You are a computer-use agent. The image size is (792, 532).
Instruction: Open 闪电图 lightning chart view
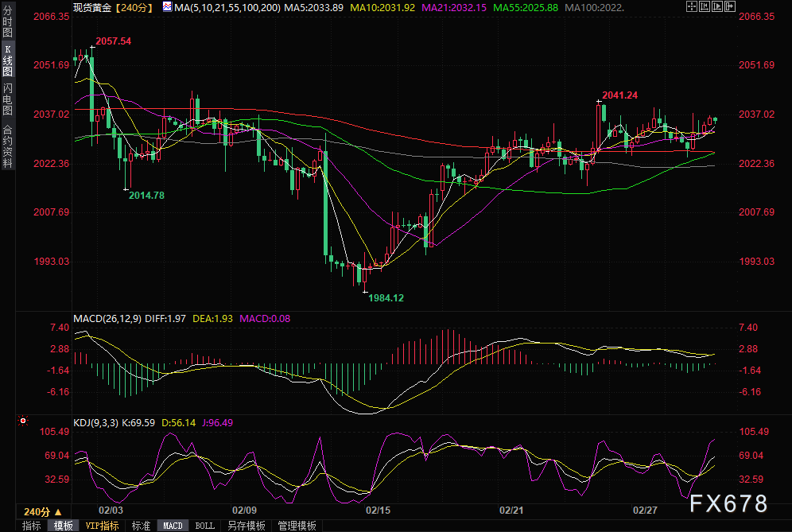pyautogui.click(x=7, y=99)
